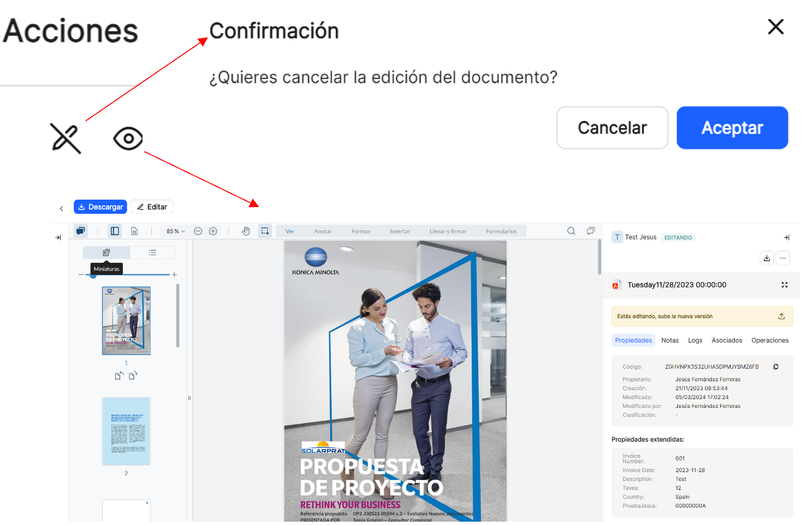Screen dimensions: 812x525
Task: Collapse the right properties panel arrow
Action: [786, 238]
